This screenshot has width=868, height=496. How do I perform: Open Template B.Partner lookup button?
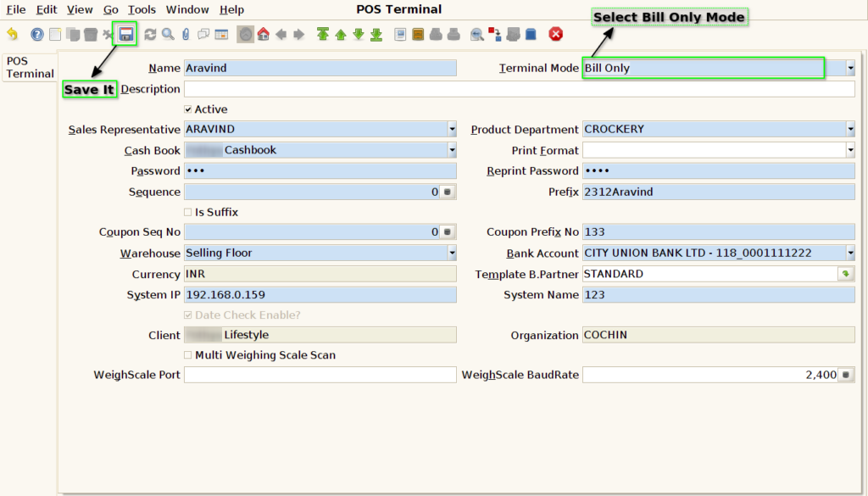click(x=845, y=274)
